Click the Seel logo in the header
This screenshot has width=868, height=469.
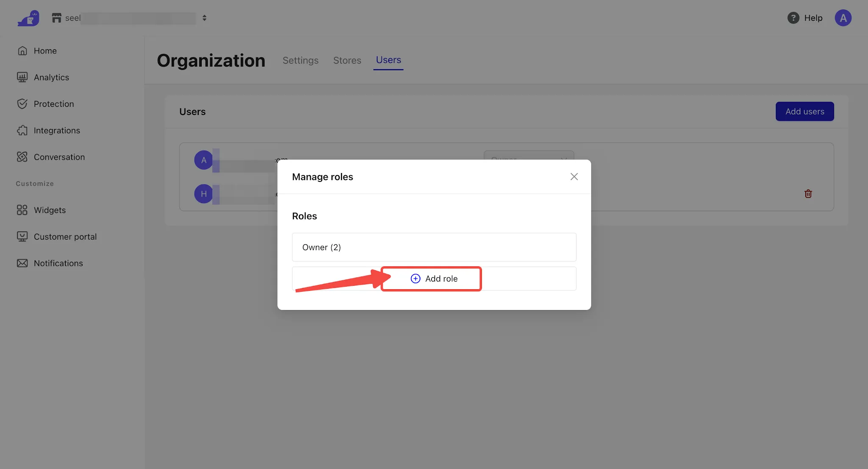pos(28,18)
